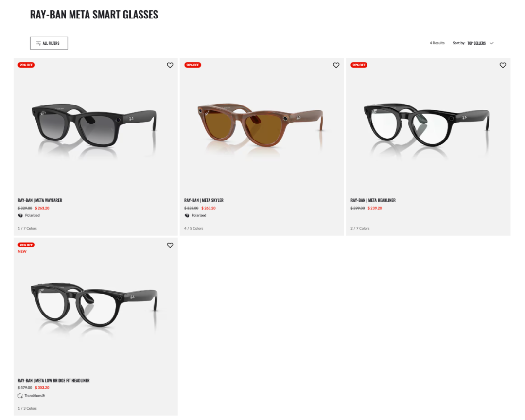This screenshot has width=525, height=420.
Task: Click the Transitions lens icon
Action: pos(20,396)
